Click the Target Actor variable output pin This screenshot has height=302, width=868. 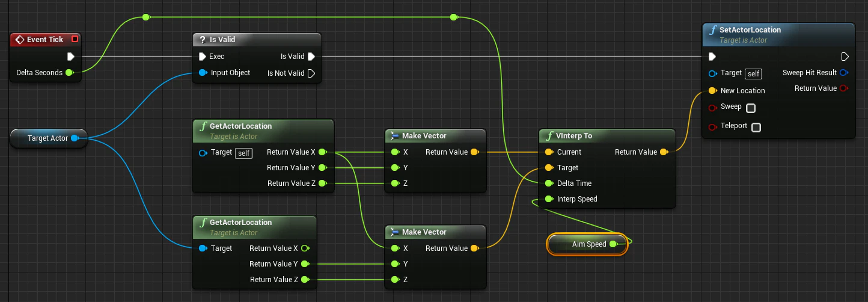[75, 138]
